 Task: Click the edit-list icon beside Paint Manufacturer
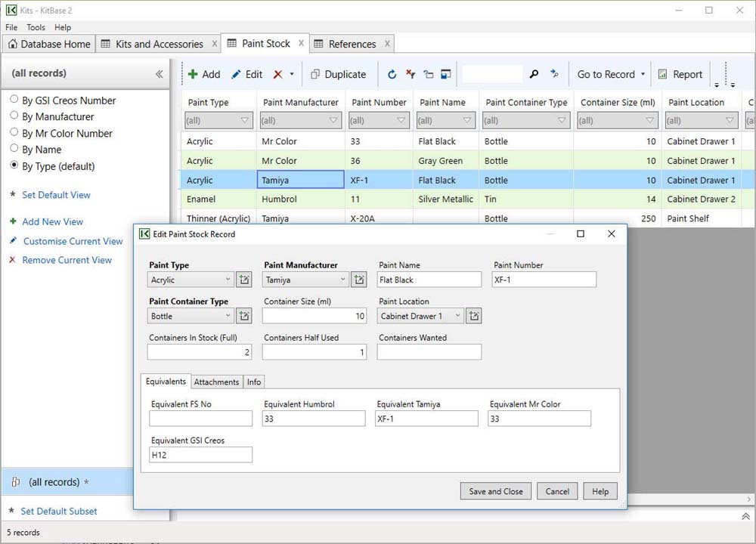coord(359,280)
